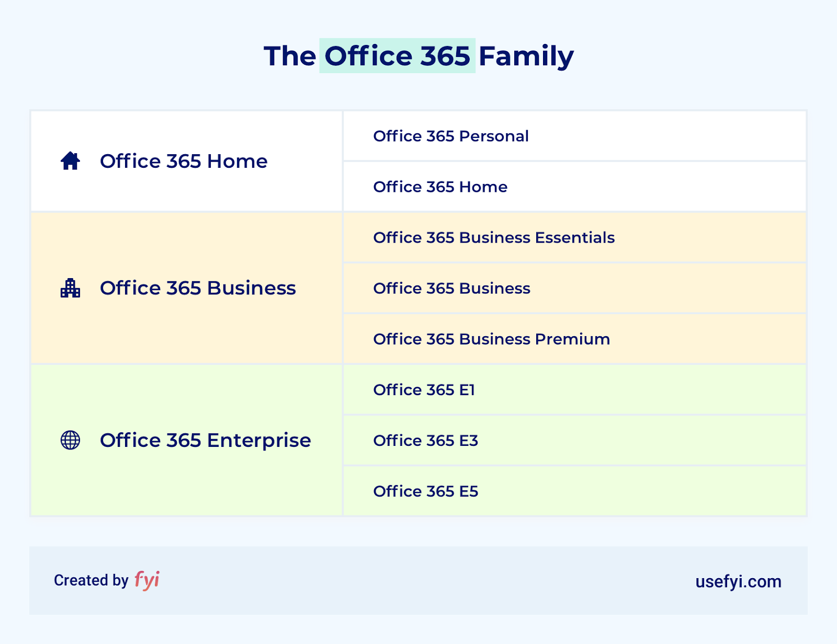Select the Office 365 E3 plan
Image resolution: width=837 pixels, height=644 pixels.
425,440
